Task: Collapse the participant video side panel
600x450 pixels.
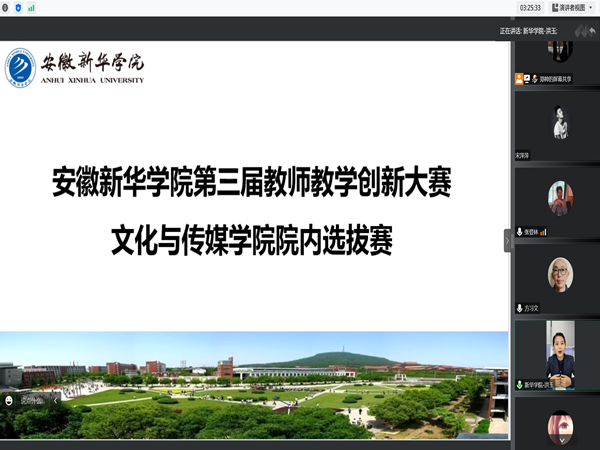Action: tap(507, 240)
